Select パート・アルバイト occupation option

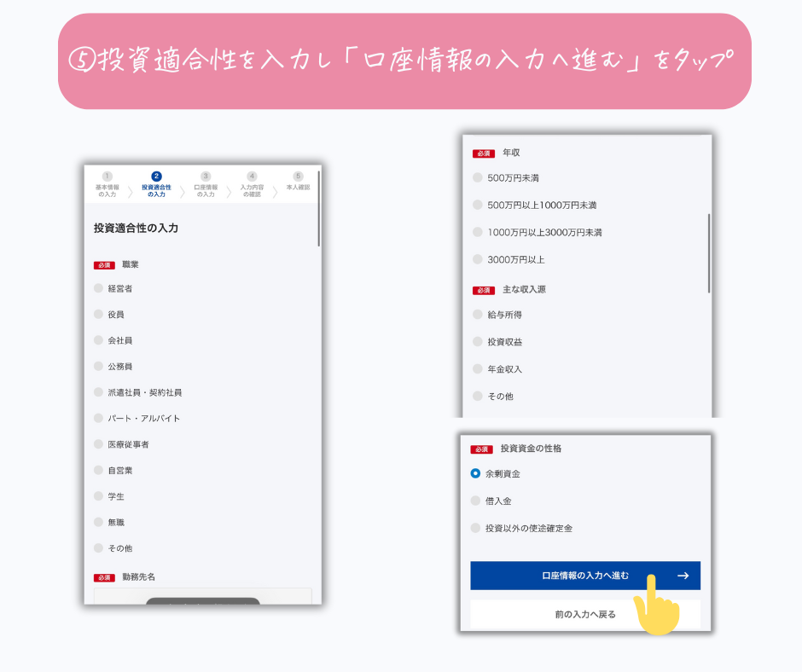point(99,419)
